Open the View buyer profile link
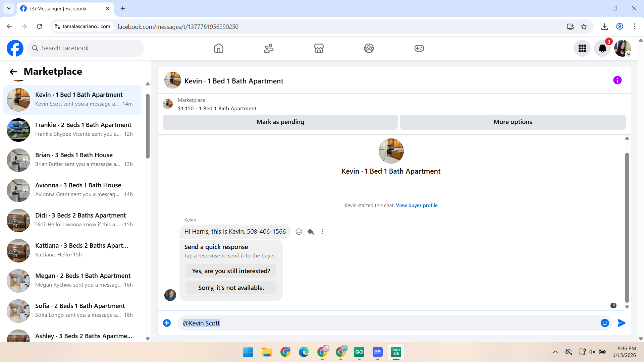This screenshot has width=644, height=362. point(417,205)
